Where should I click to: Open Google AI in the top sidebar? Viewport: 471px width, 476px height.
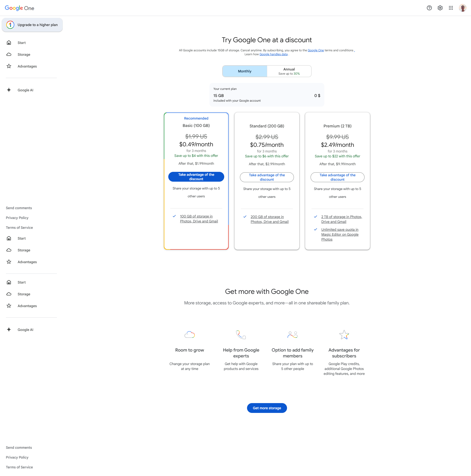click(25, 90)
